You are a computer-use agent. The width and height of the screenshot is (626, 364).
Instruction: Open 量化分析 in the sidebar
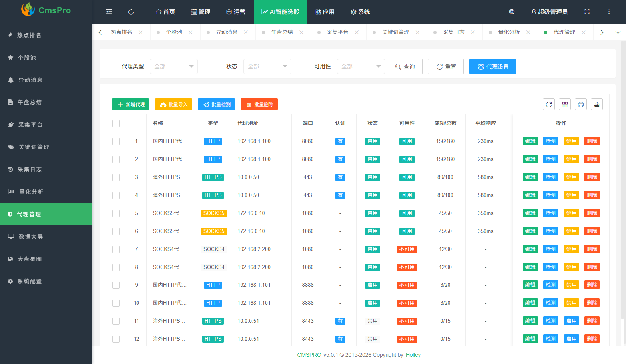point(46,192)
